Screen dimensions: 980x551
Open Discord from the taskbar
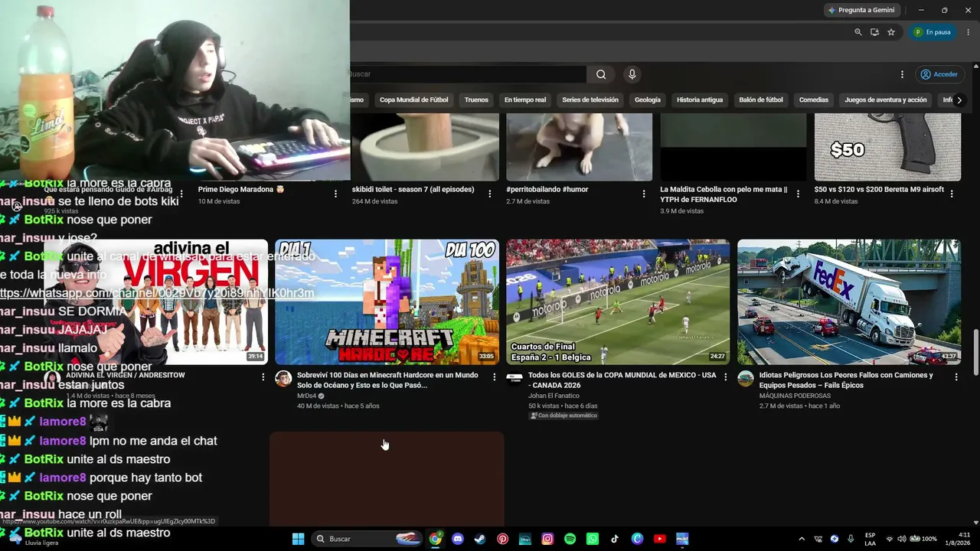click(458, 539)
